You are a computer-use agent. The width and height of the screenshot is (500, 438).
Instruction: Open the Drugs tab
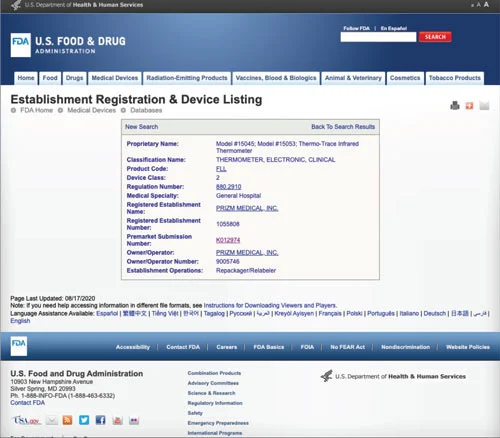(74, 78)
